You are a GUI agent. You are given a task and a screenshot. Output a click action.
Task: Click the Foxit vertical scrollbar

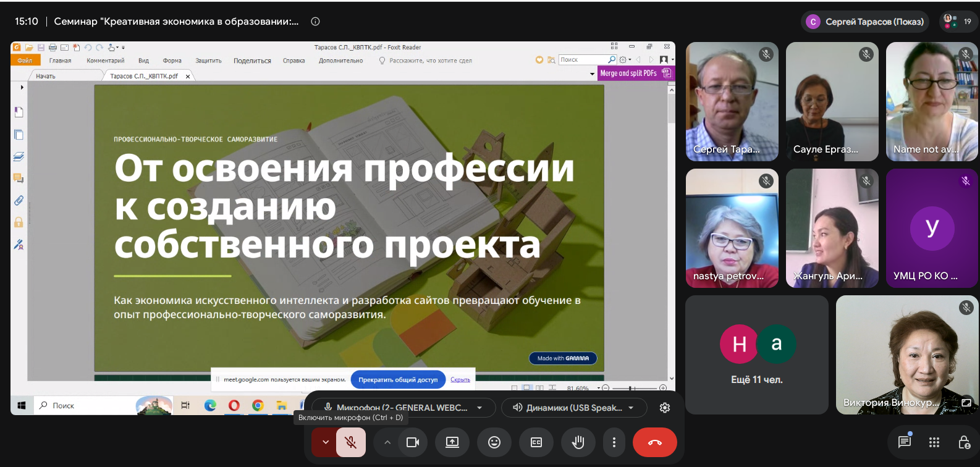(671, 232)
